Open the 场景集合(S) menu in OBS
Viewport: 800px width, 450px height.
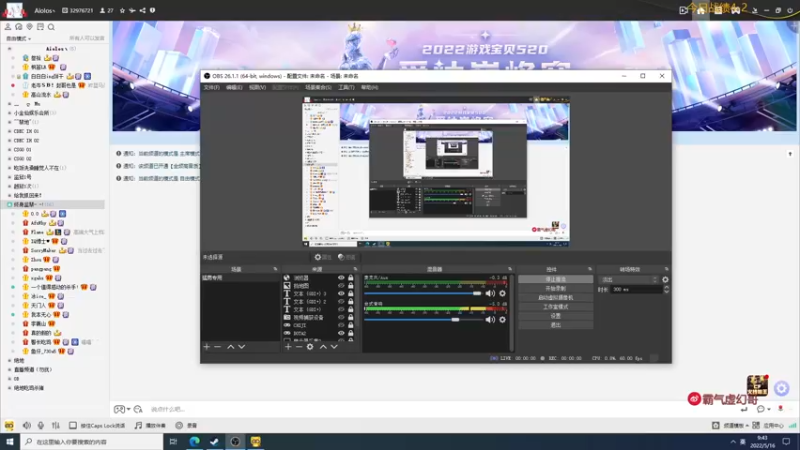(318, 88)
